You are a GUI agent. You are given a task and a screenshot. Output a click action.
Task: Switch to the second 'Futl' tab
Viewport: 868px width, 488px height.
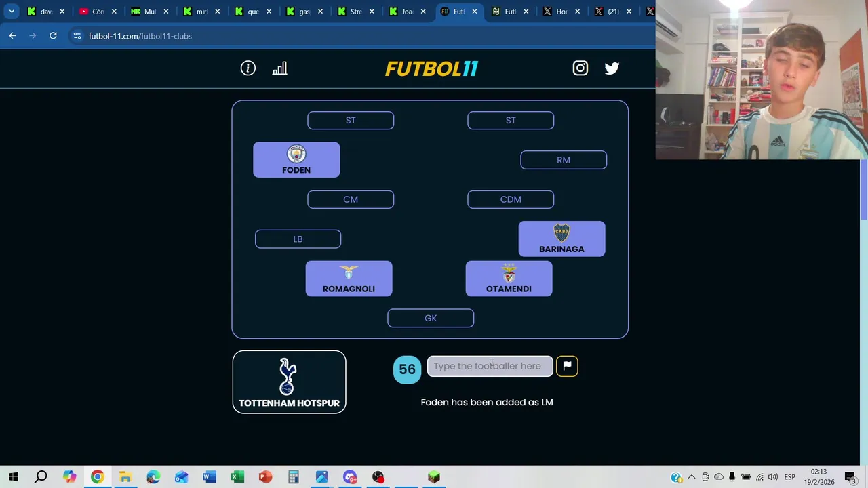pos(510,12)
